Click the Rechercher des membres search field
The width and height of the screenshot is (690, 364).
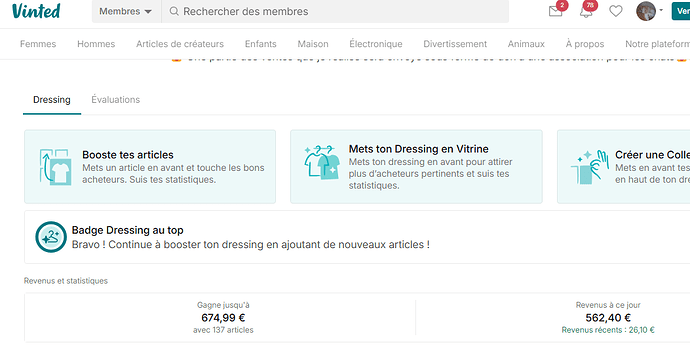[335, 11]
